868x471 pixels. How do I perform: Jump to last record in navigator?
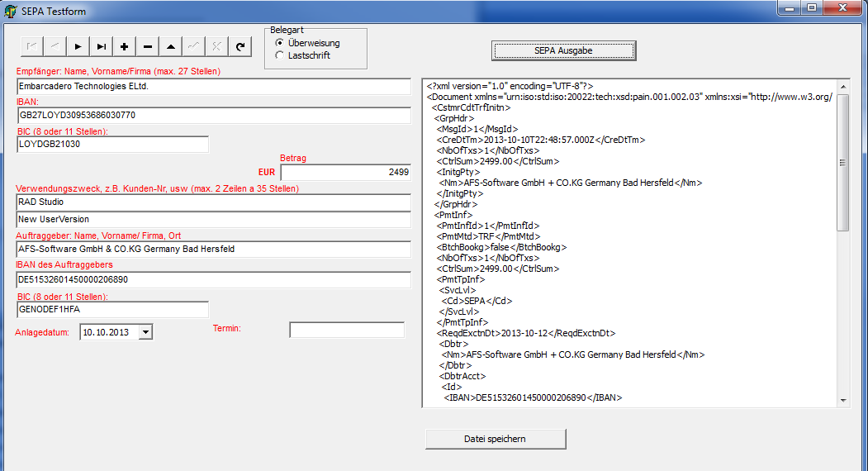tap(102, 46)
